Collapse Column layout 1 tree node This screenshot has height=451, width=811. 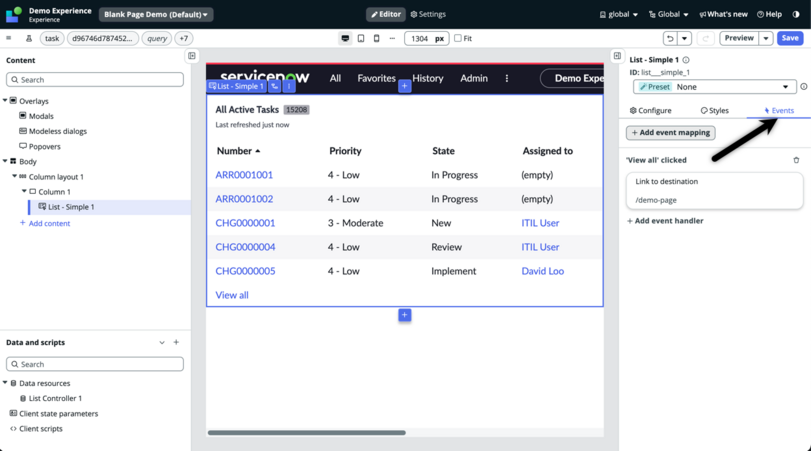[14, 176]
